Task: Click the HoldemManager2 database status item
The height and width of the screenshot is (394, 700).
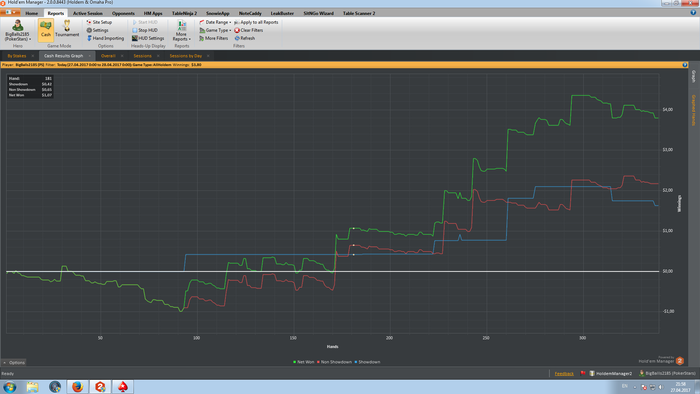Action: [x=611, y=373]
